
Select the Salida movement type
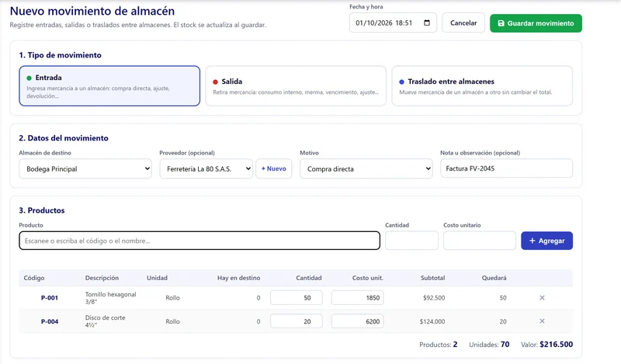click(296, 86)
